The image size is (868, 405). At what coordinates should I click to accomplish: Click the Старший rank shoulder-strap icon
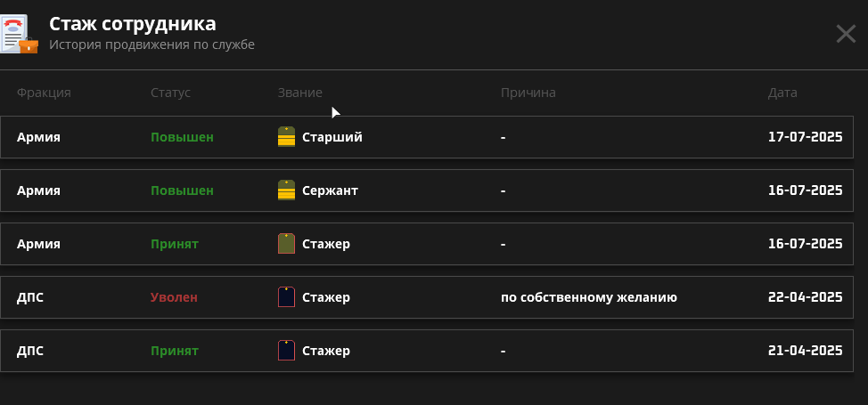click(286, 137)
